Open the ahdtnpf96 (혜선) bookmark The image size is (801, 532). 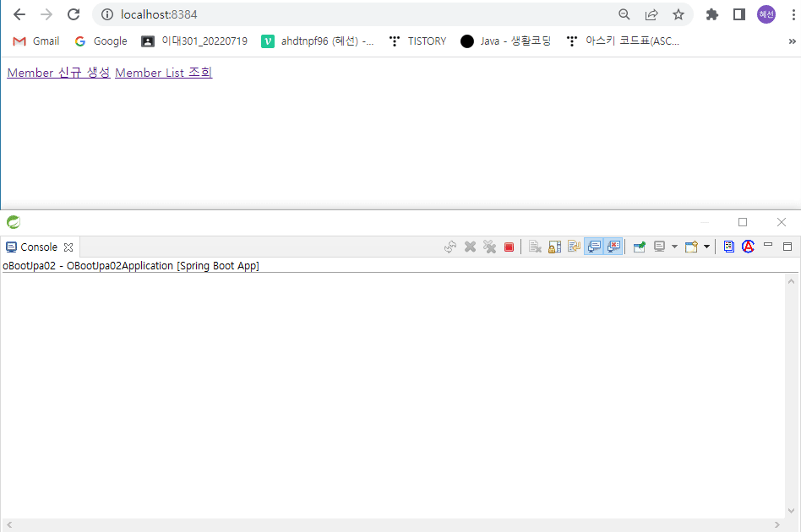pos(317,41)
